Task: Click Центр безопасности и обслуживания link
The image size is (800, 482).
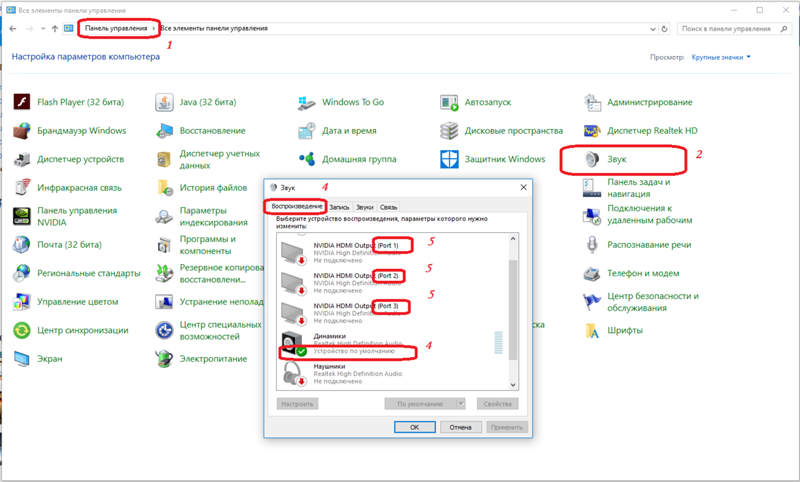Action: pos(653,302)
